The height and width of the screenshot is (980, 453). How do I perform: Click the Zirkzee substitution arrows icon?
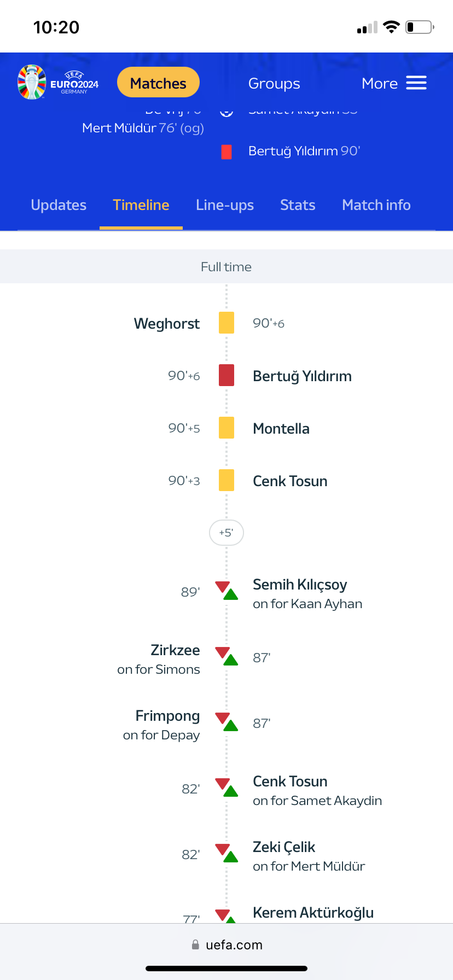[x=226, y=656]
